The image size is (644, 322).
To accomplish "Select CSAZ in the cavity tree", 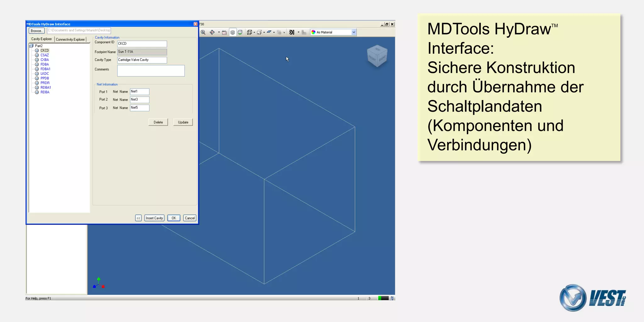I will pyautogui.click(x=45, y=55).
